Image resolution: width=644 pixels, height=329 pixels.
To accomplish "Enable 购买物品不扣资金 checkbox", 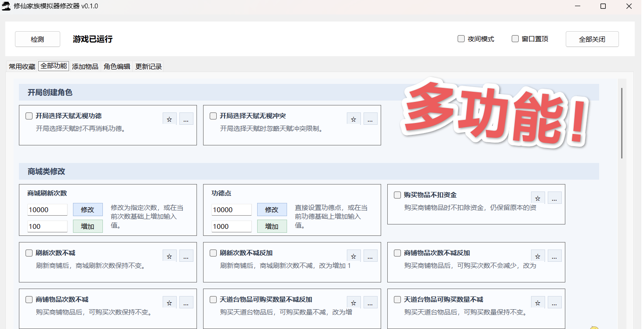I will point(397,195).
